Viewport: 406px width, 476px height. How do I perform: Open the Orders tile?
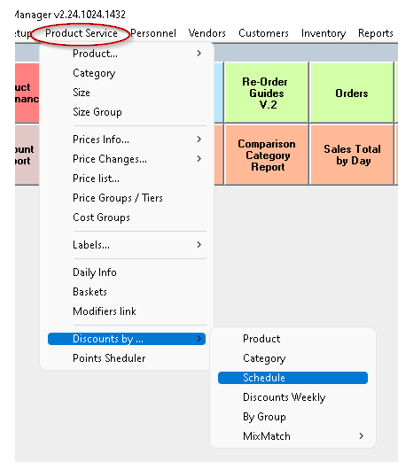coord(352,93)
